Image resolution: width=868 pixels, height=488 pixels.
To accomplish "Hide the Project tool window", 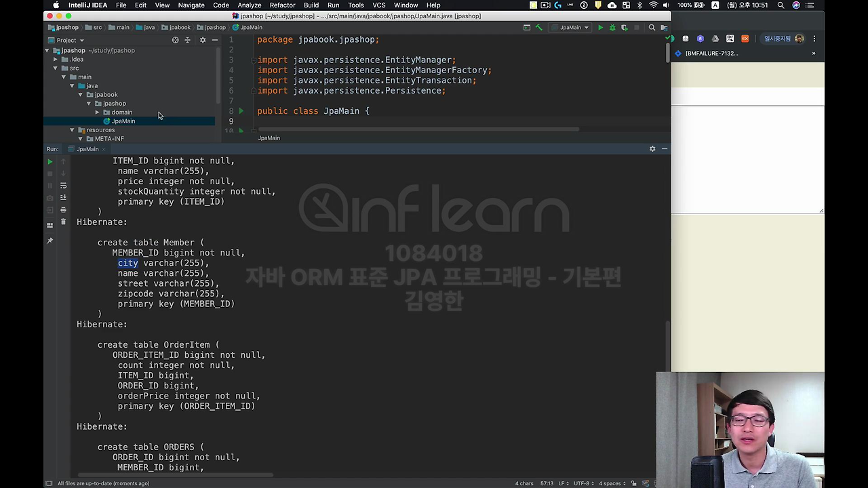I will pyautogui.click(x=215, y=40).
